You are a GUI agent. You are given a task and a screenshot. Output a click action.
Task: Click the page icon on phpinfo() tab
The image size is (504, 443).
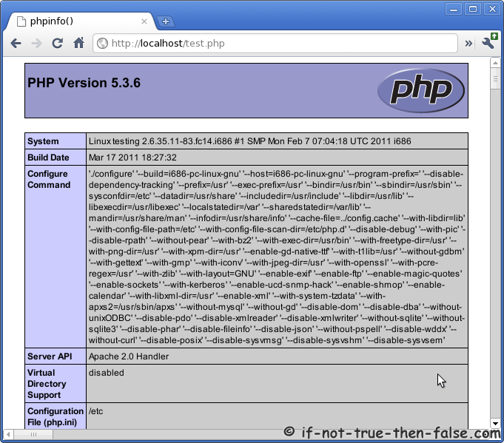click(21, 21)
